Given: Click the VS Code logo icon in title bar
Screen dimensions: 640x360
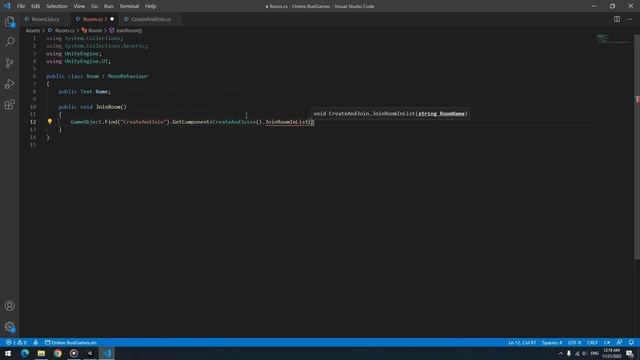Looking at the screenshot, I should (7, 6).
